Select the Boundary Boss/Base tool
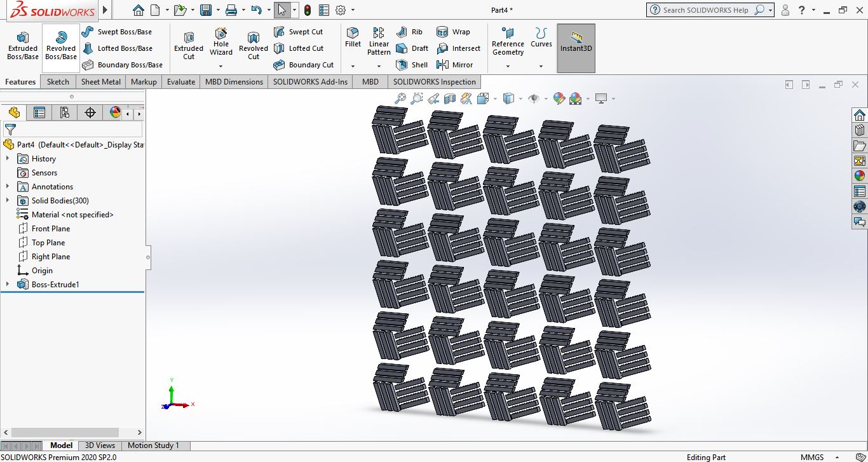 pyautogui.click(x=122, y=65)
